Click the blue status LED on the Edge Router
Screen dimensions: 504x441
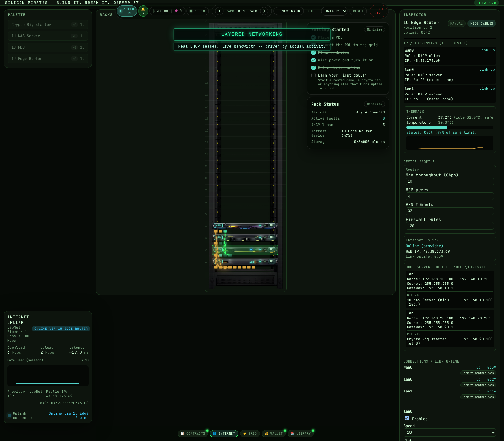(251, 249)
